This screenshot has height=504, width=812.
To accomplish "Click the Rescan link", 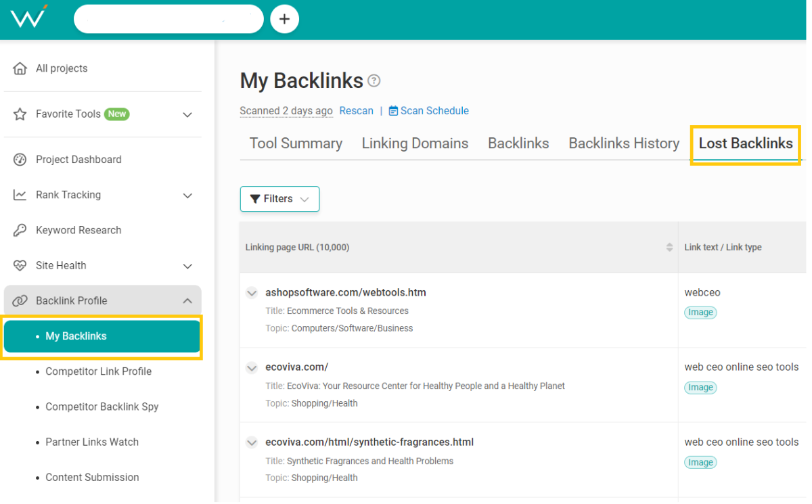I will (356, 111).
